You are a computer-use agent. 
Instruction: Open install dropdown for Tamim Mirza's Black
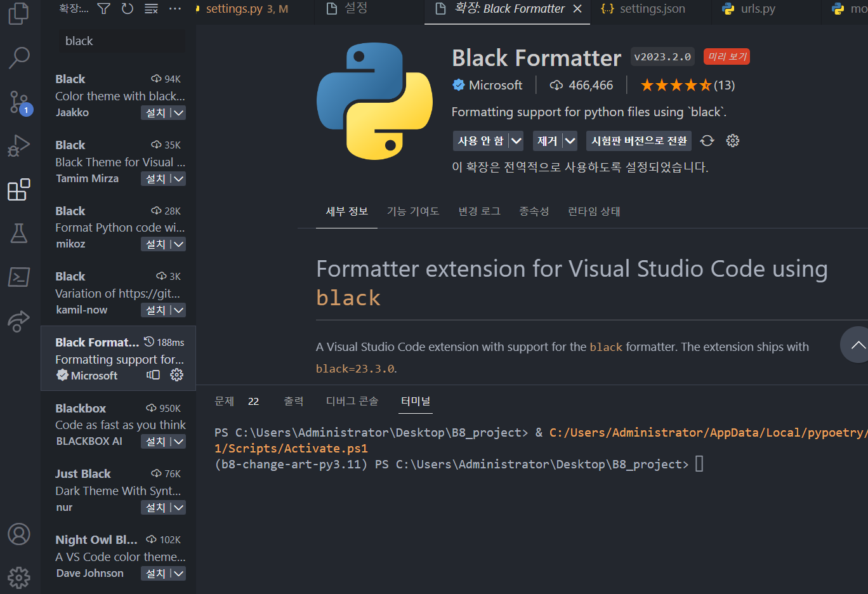tap(179, 179)
